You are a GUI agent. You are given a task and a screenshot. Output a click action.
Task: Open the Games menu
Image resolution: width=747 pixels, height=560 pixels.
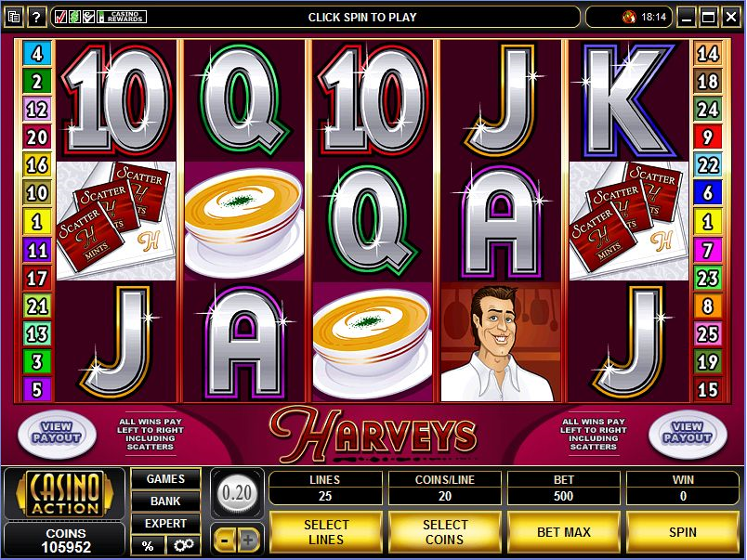click(165, 478)
